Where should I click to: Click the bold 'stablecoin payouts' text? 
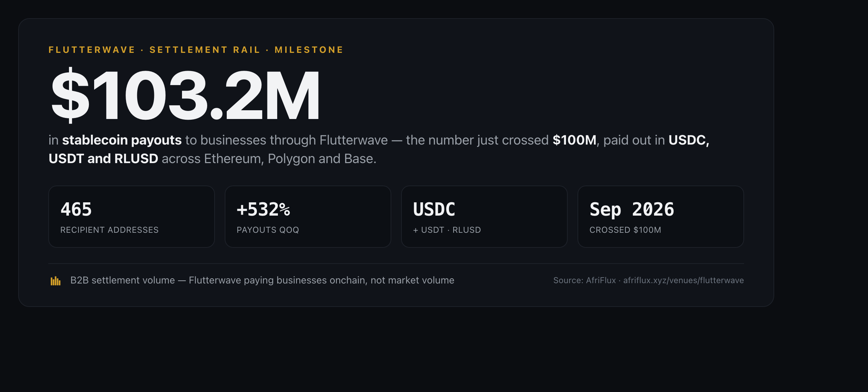click(x=122, y=140)
